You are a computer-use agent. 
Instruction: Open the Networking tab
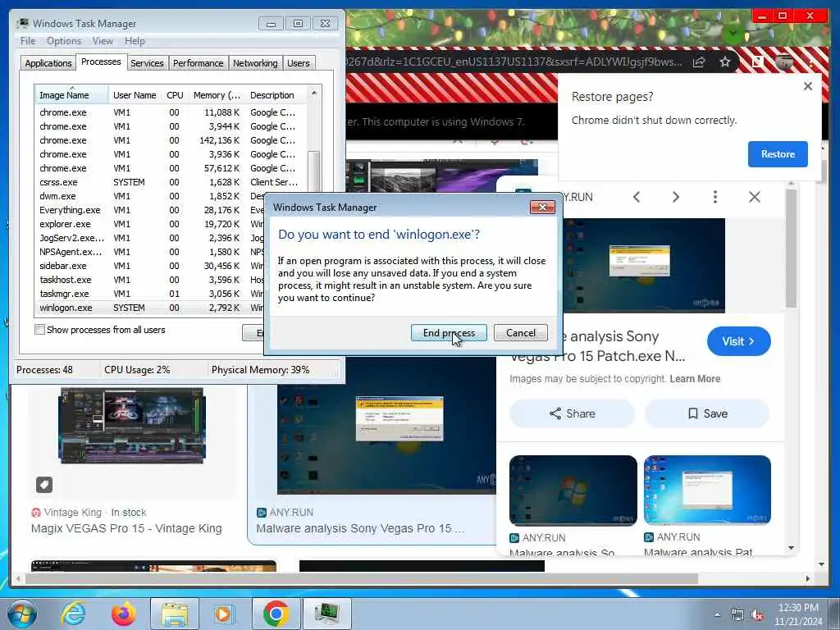pyautogui.click(x=255, y=63)
